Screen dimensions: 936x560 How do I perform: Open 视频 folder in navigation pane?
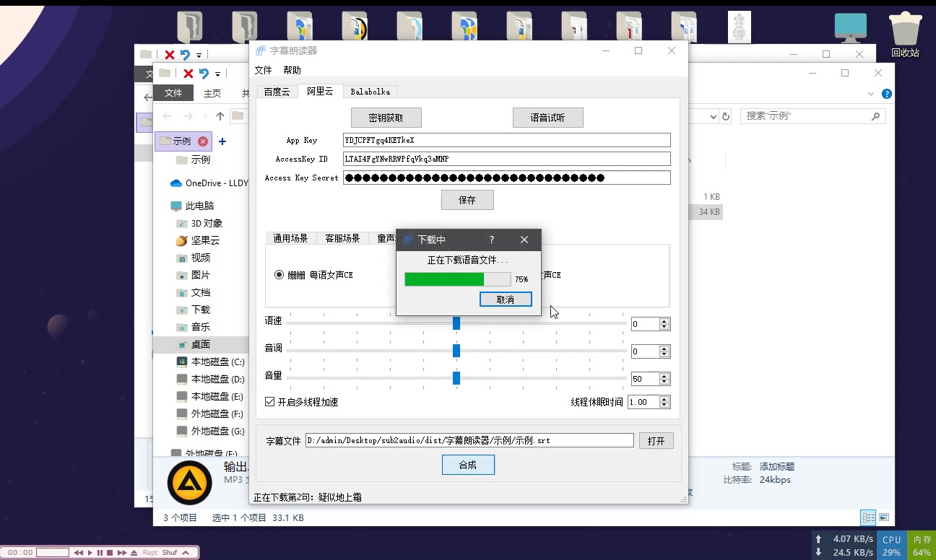[194, 258]
